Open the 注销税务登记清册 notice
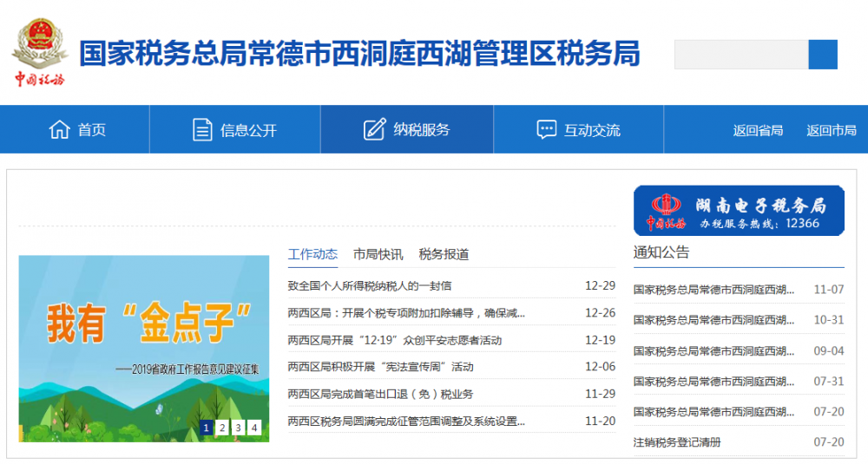868x464 pixels. pos(678,442)
